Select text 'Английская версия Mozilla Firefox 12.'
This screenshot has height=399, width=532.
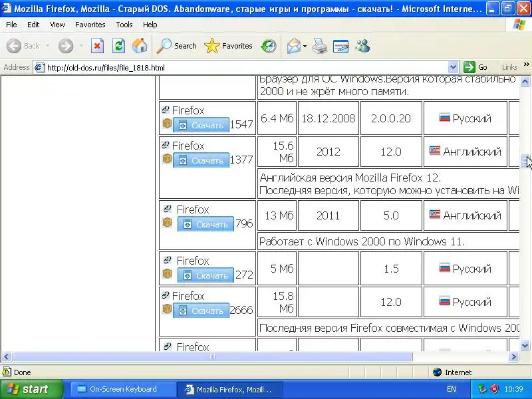pyautogui.click(x=350, y=178)
